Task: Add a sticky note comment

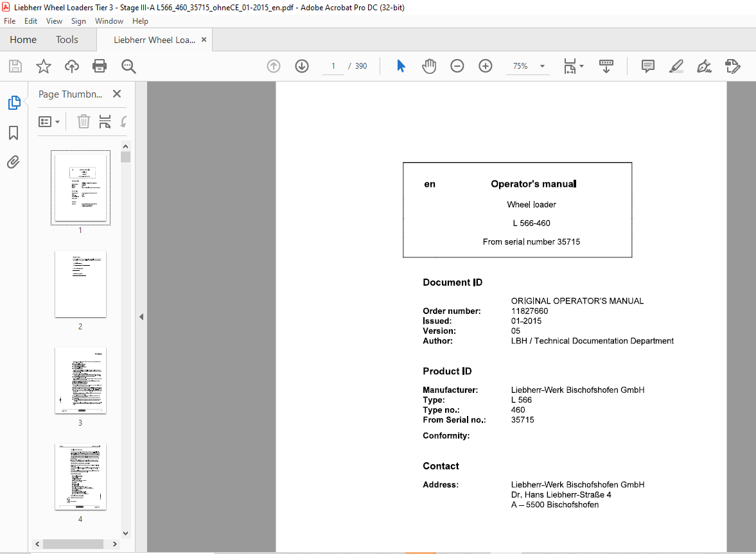Action: 648,66
